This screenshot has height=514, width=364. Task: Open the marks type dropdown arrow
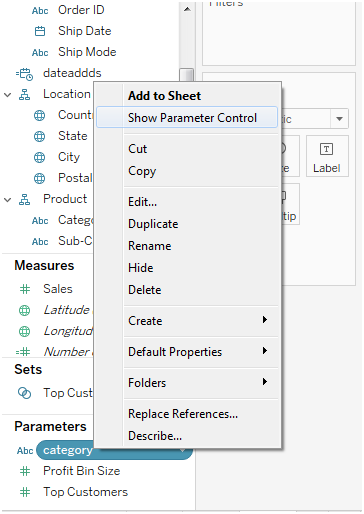coord(339,119)
